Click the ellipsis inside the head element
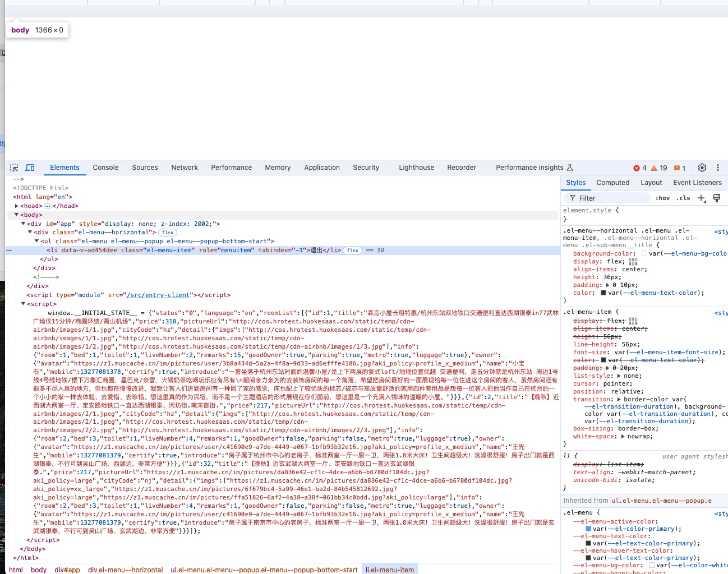Image resolution: width=728 pixels, height=574 pixels. [48, 206]
